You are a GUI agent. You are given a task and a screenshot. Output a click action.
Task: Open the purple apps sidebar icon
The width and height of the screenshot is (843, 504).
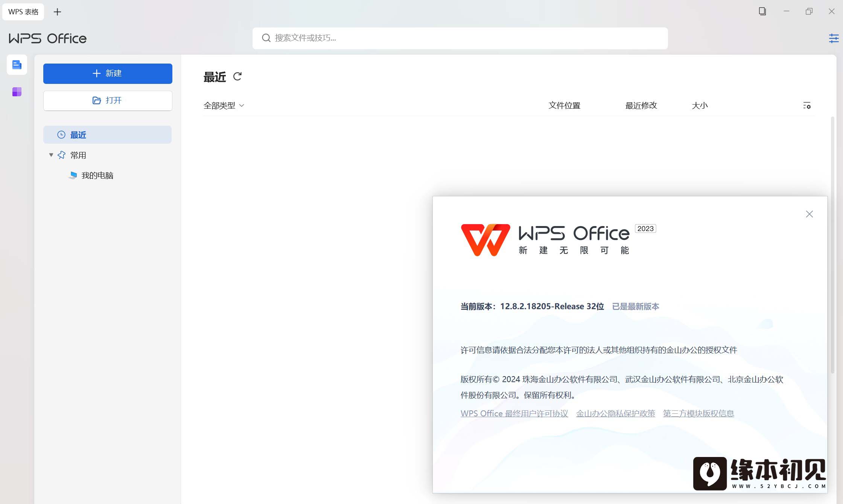pyautogui.click(x=17, y=92)
